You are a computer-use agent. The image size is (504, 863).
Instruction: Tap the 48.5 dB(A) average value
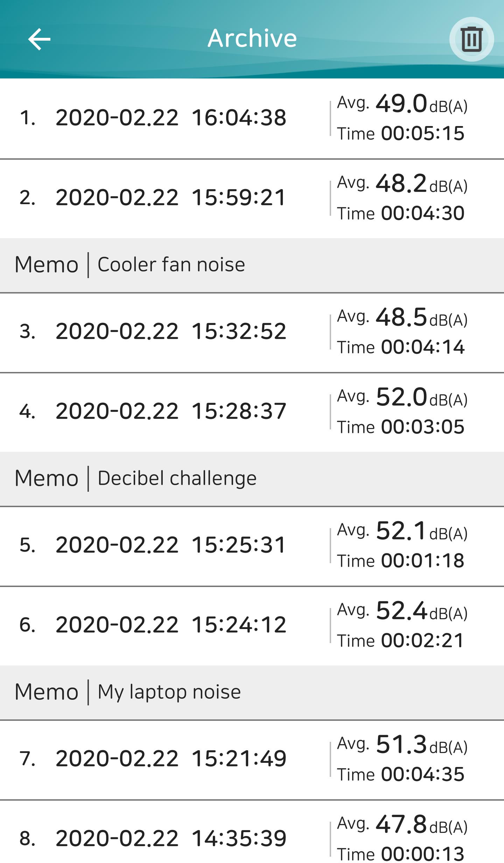[x=401, y=317]
